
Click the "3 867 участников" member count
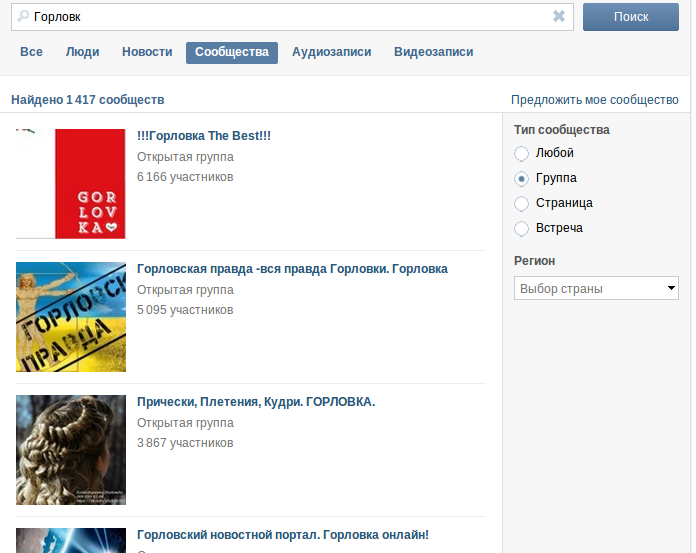click(x=185, y=443)
